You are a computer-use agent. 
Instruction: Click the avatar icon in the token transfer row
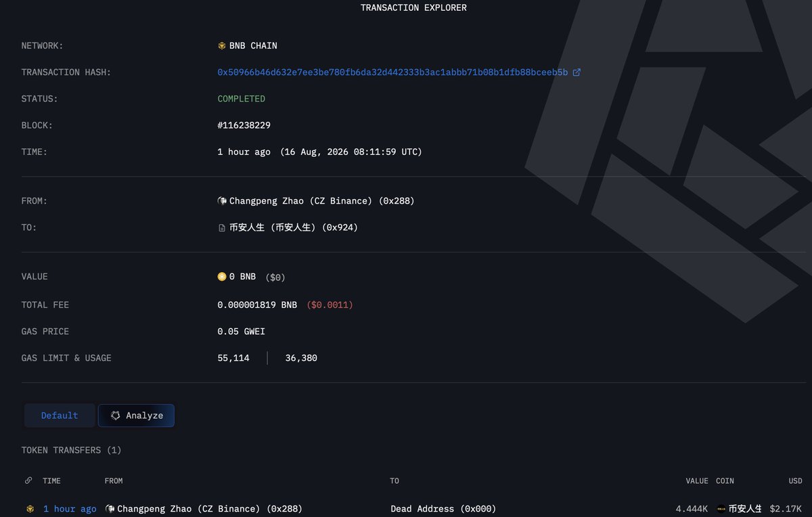110,509
